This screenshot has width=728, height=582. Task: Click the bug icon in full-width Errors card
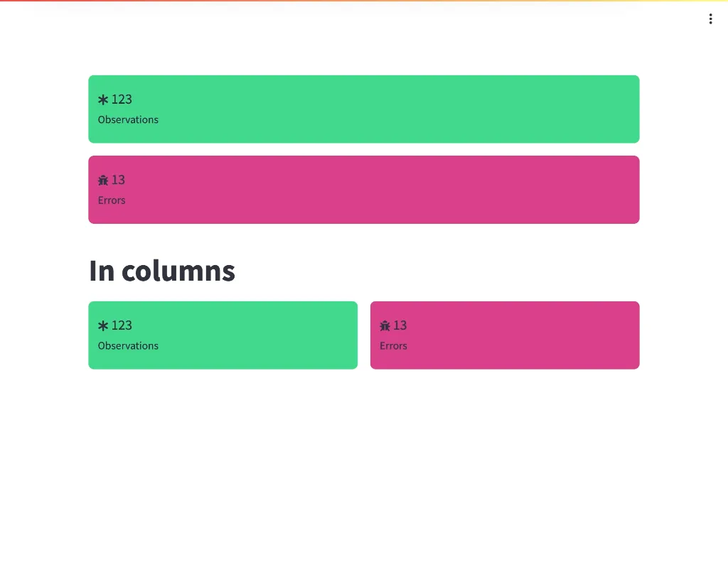(103, 180)
